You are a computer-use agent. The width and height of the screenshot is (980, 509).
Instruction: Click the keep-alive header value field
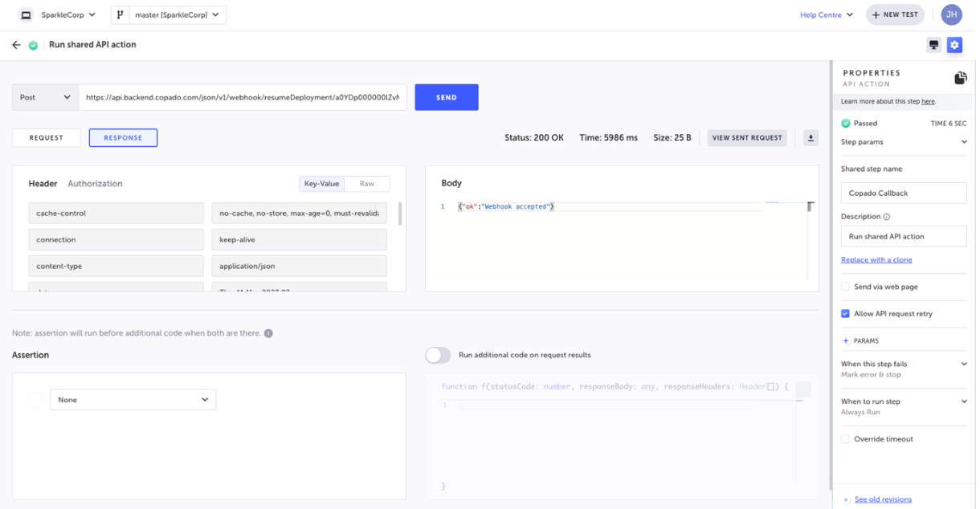click(x=299, y=240)
